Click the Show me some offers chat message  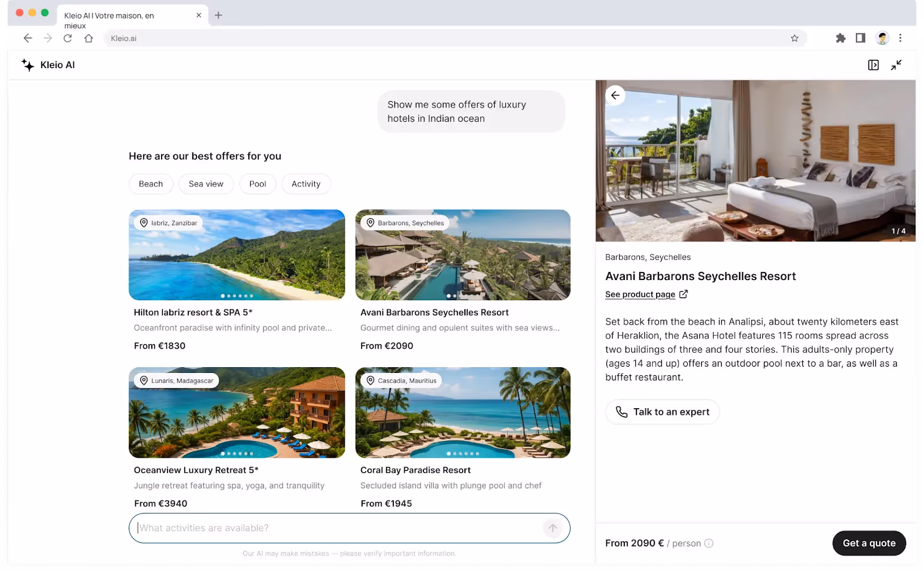(x=471, y=111)
